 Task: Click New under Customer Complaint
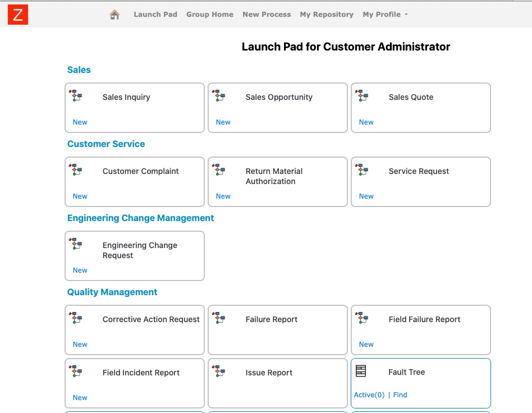point(80,196)
